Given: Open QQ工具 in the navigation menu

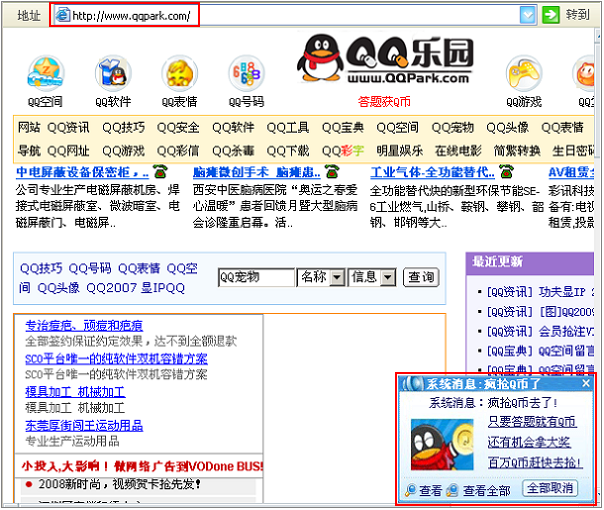Looking at the screenshot, I should click(288, 128).
